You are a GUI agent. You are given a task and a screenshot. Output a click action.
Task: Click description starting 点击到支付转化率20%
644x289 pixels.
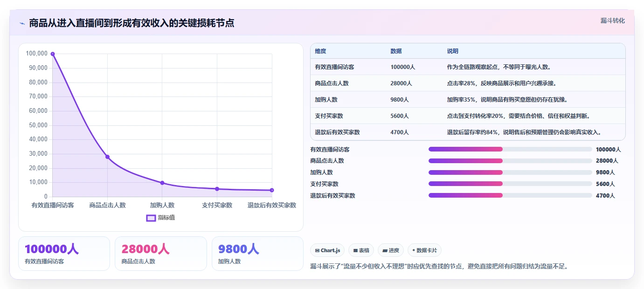pos(519,116)
